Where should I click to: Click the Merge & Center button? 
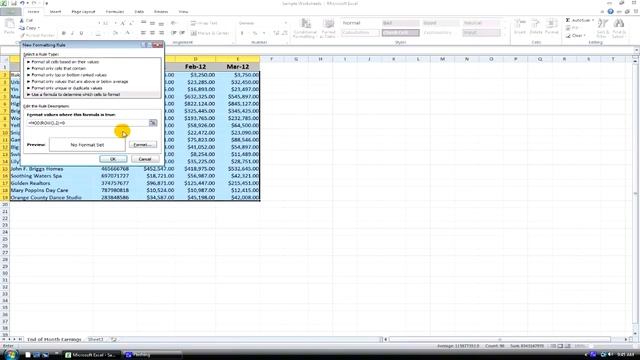[x=210, y=33]
